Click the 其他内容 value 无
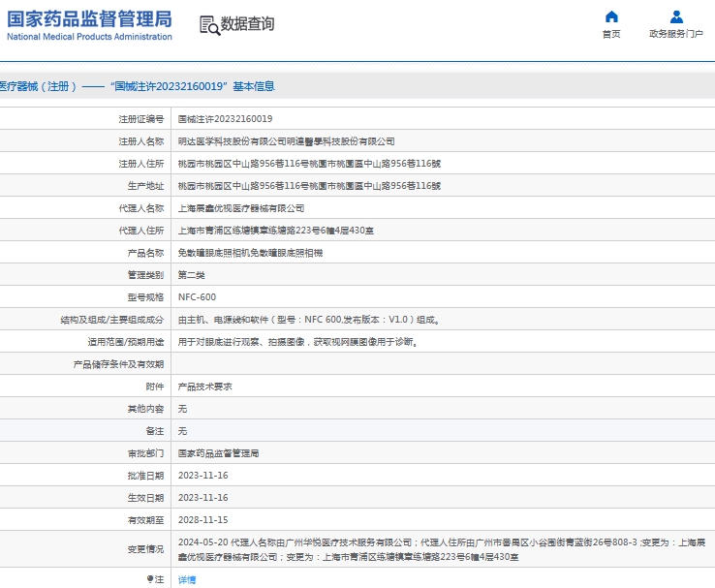 coord(182,409)
